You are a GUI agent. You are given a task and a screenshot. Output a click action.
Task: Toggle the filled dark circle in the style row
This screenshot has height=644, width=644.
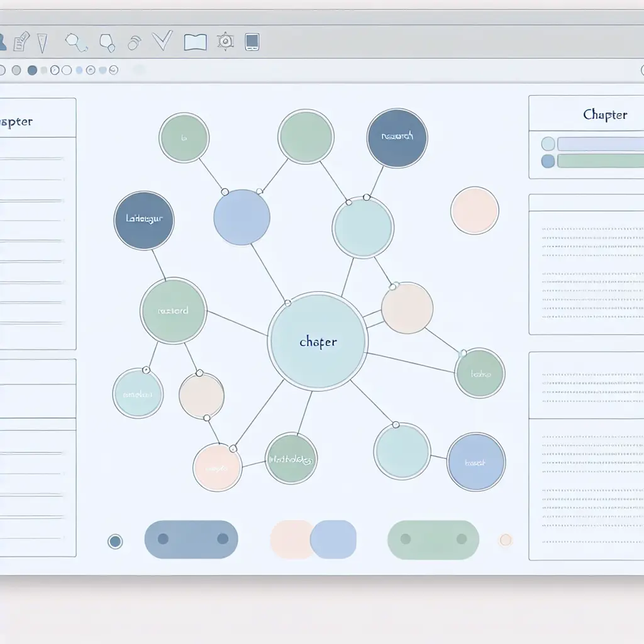[x=32, y=69]
